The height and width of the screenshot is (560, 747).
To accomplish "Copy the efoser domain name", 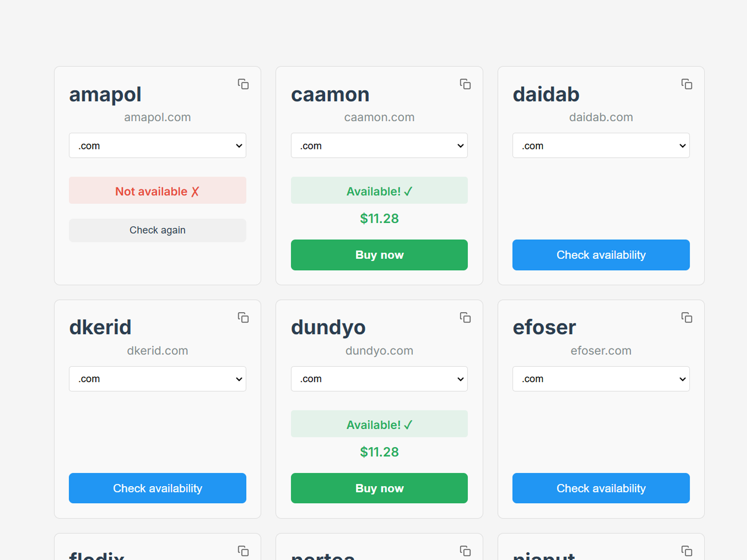I will (x=687, y=318).
